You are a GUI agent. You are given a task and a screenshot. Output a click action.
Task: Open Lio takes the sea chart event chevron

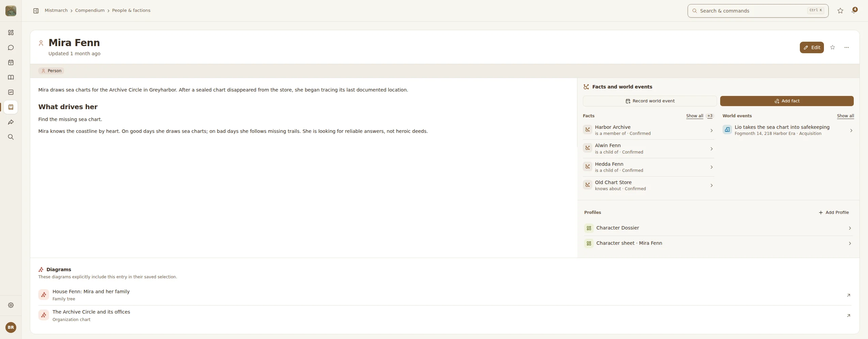pos(851,131)
